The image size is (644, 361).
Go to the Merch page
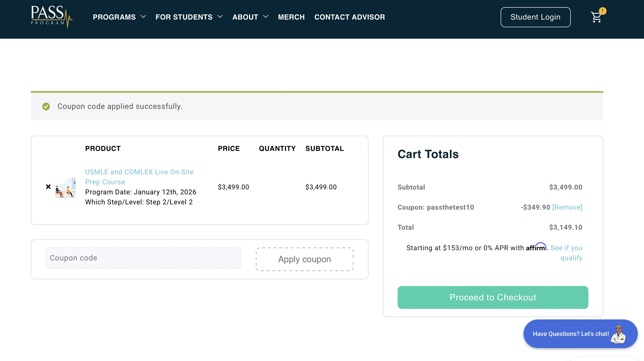pyautogui.click(x=291, y=17)
